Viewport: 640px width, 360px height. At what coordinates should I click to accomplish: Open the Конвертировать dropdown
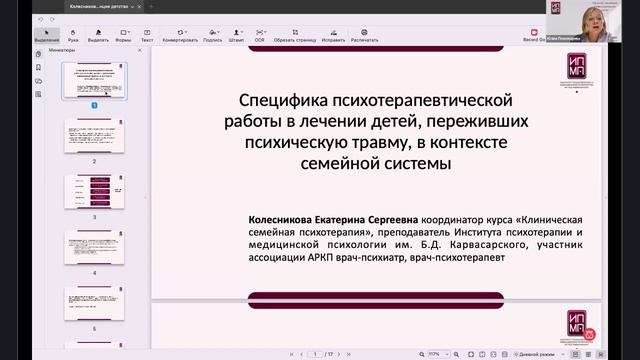[x=180, y=36]
